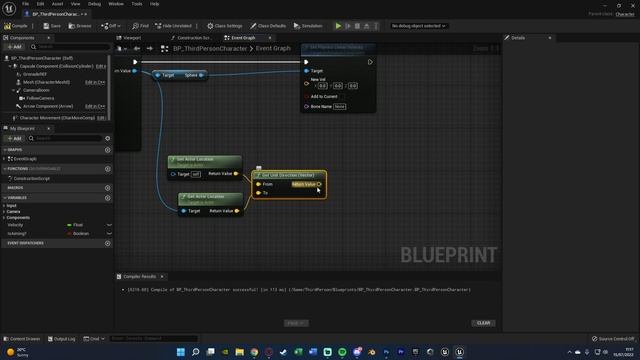Screen dimensions: 640x360
Task: Click the Add button in My Blueprint panel
Action: [x=14, y=138]
